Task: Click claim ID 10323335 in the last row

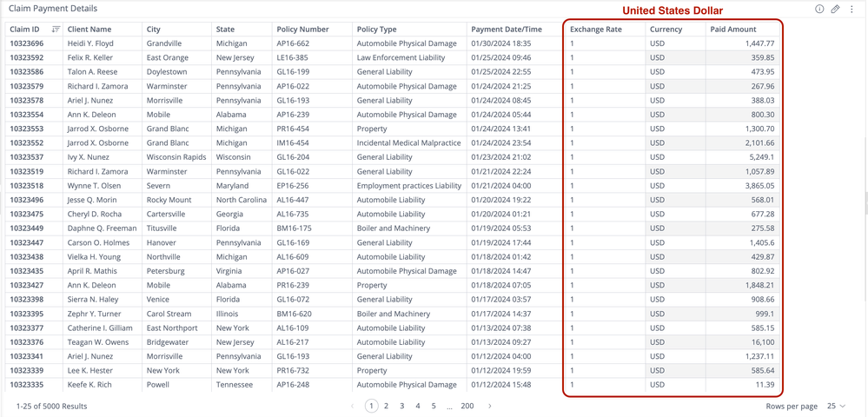Action: (x=27, y=385)
